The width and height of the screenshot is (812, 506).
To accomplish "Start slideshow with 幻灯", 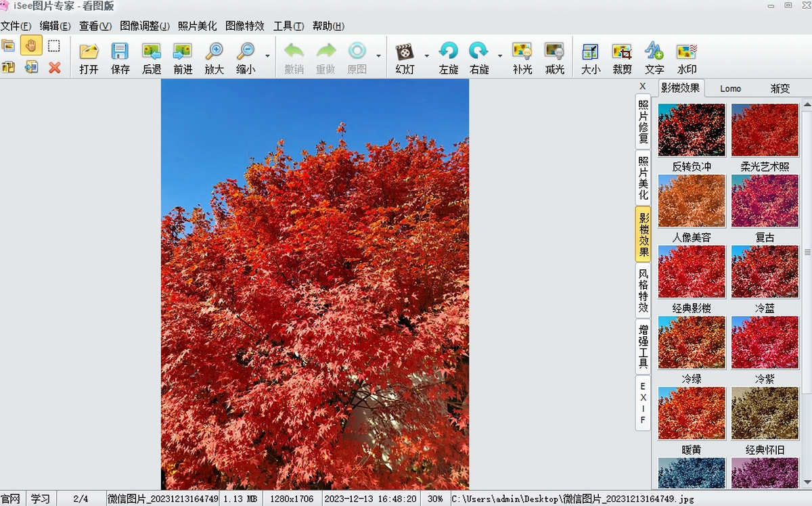I will coord(405,59).
